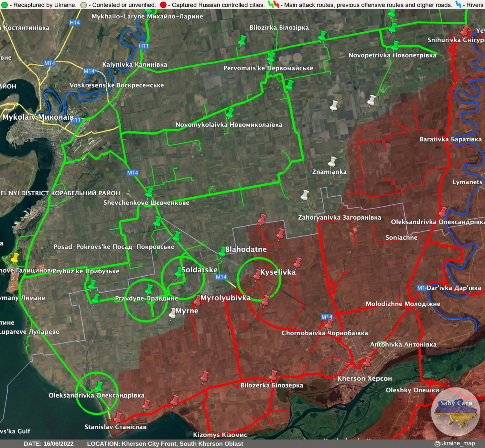Select the red pushpin at Kyselivka
The width and height of the screenshot is (485, 448).
[257, 274]
